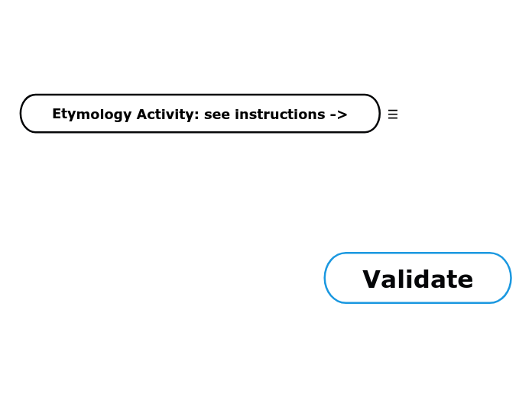Select the blue-outlined Validate topic

coord(417,279)
